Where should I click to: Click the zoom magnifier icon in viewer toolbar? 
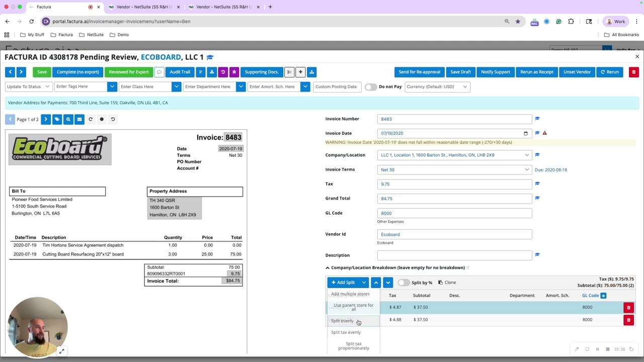point(68,119)
